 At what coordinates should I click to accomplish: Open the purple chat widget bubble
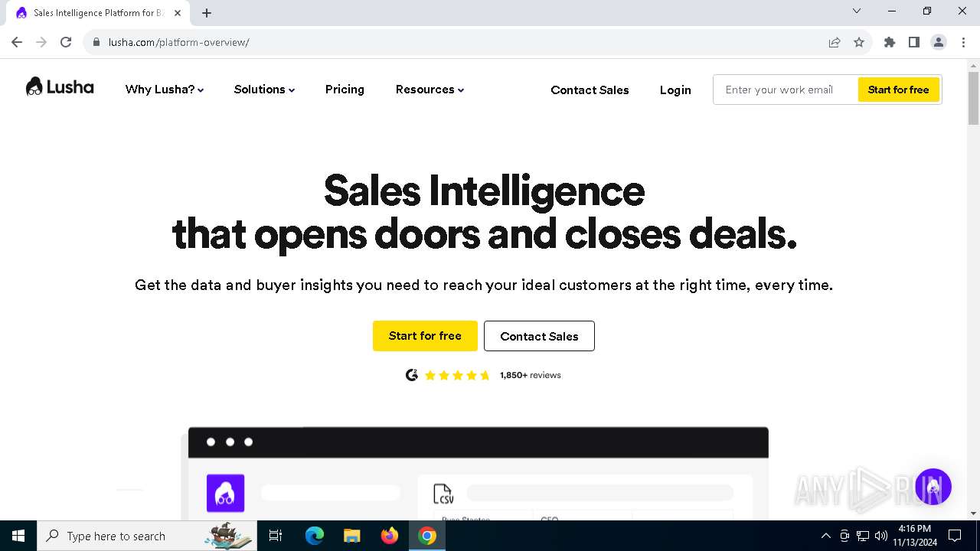pyautogui.click(x=933, y=487)
